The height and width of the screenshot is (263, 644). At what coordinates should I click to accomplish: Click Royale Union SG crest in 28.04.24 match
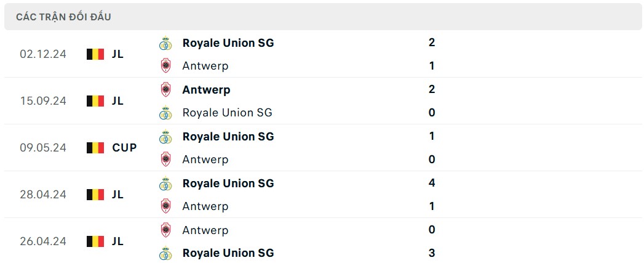(x=165, y=184)
